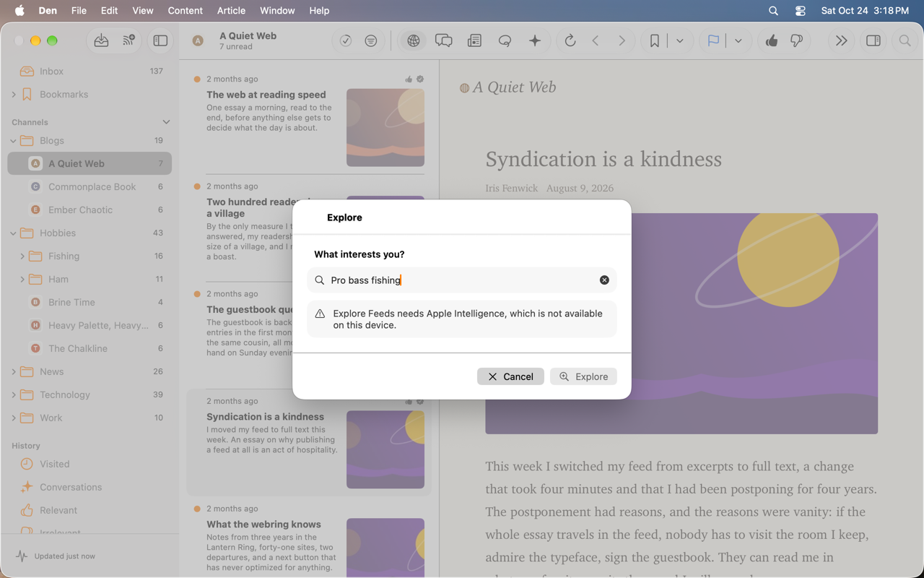
Task: Toggle the right inspector panel
Action: 873,41
